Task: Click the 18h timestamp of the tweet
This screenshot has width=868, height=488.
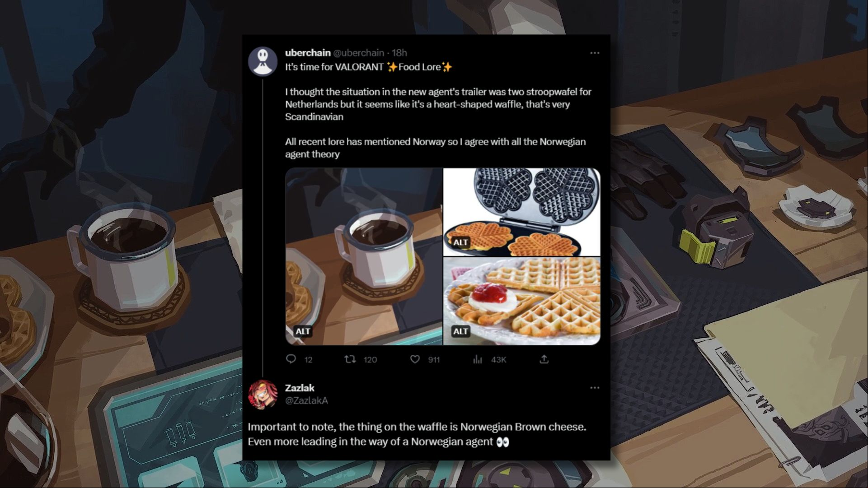Action: tap(399, 53)
